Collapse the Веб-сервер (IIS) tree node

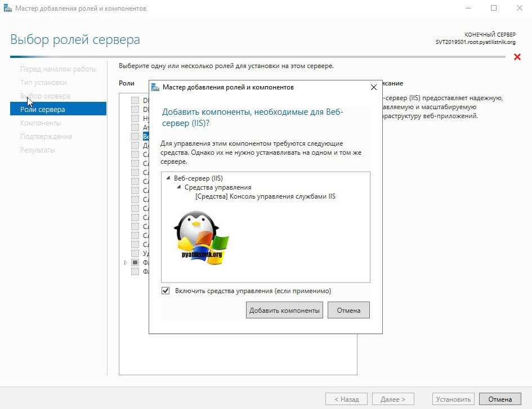(x=168, y=178)
